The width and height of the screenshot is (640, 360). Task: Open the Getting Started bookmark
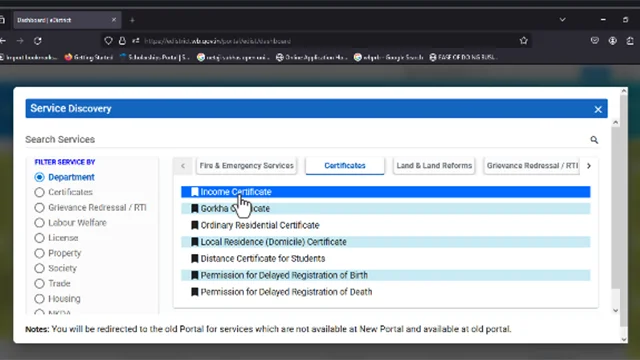coord(89,58)
